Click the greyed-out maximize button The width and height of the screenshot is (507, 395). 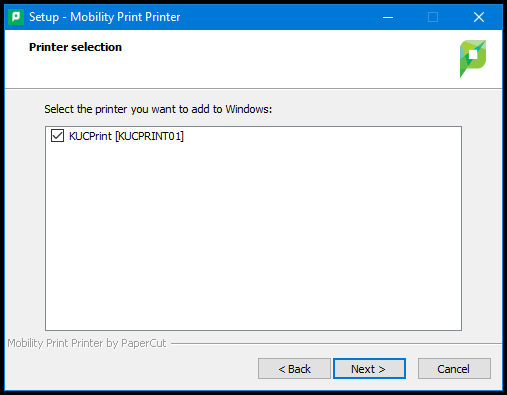pyautogui.click(x=433, y=17)
